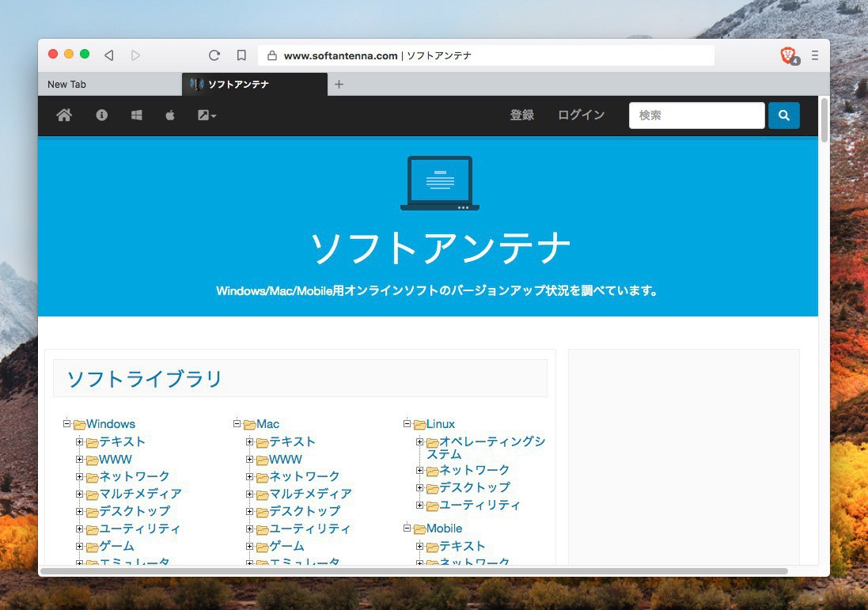Go back with the browser back arrow
Viewport: 868px width, 610px height.
point(109,55)
